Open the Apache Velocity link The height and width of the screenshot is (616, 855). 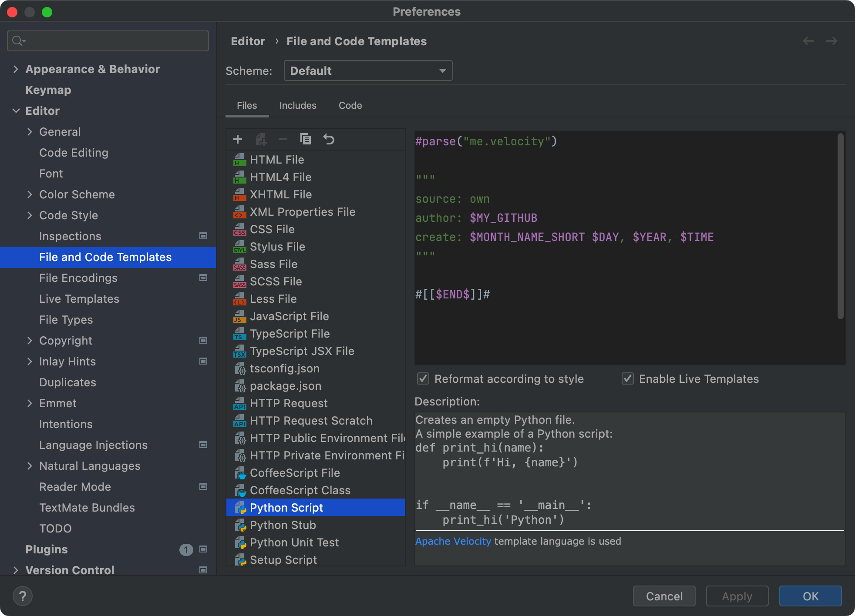click(453, 541)
